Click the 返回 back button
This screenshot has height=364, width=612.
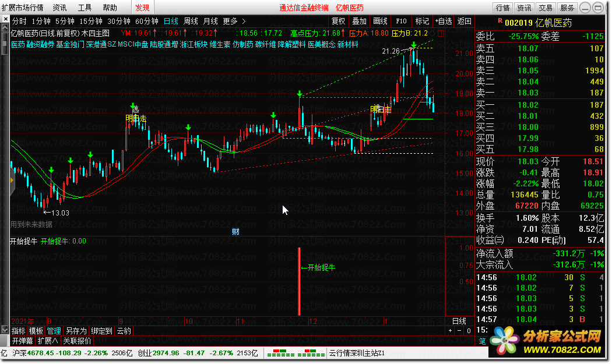point(465,21)
